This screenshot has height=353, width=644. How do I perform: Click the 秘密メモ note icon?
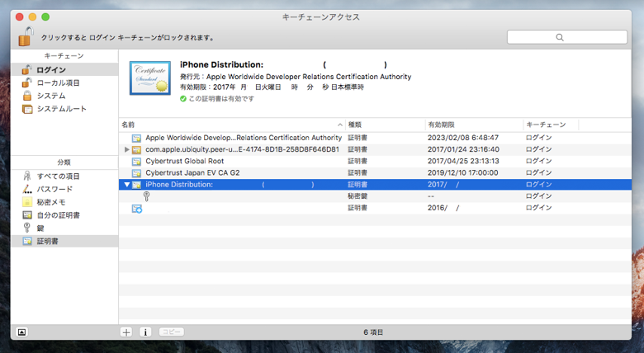point(27,202)
